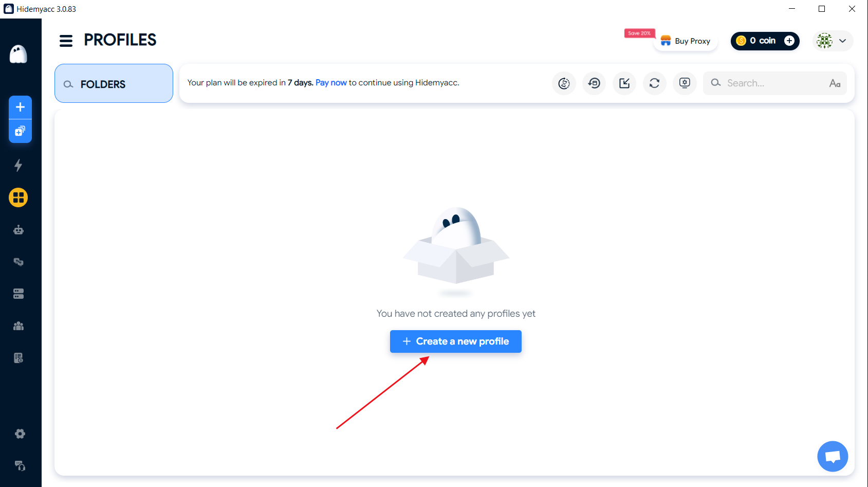This screenshot has width=868, height=487.
Task: Select the yellow profiles grid icon
Action: (19, 197)
